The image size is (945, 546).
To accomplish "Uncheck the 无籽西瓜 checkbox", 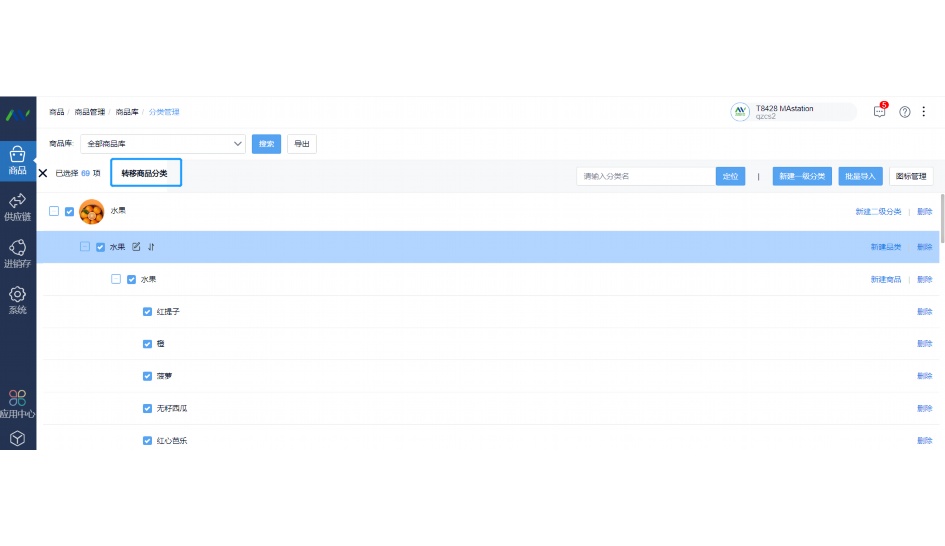I will coord(147,408).
